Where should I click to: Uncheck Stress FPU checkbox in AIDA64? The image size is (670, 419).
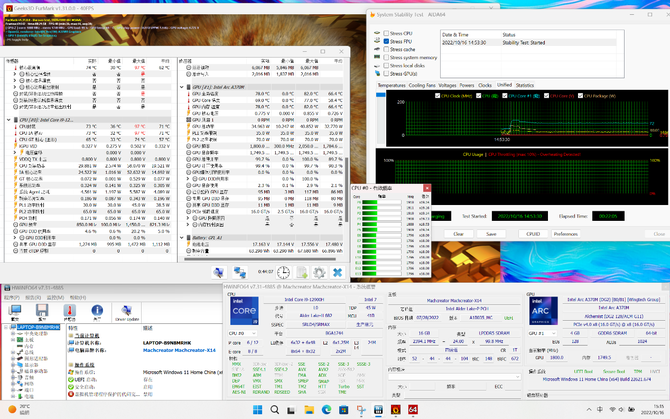click(x=386, y=41)
